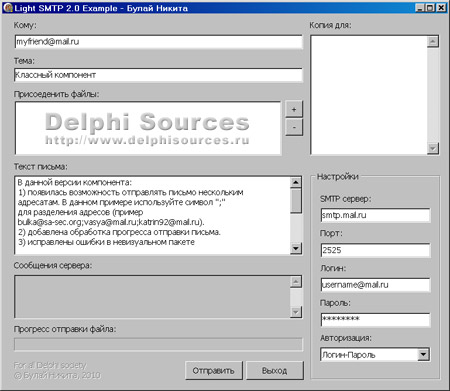The image size is (450, 391).
Task: Click down arrow of server messages scrollbar
Action: click(296, 312)
